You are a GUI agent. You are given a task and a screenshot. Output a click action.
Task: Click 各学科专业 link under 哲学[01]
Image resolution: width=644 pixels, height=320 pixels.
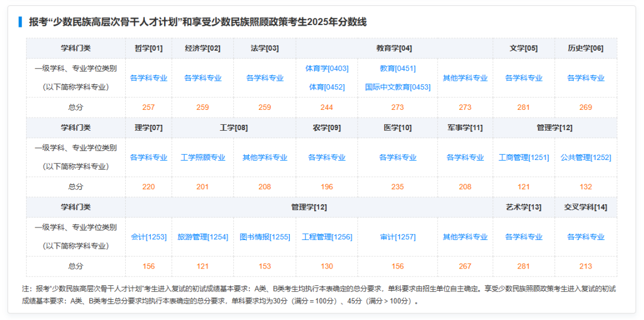coord(148,78)
